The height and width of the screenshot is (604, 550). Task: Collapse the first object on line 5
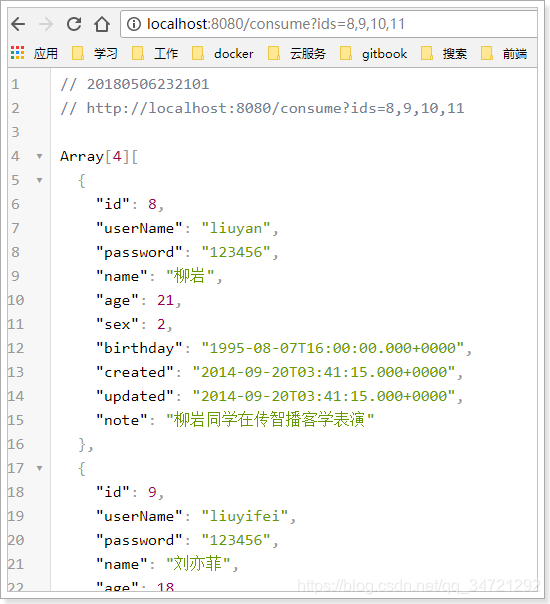pyautogui.click(x=39, y=180)
